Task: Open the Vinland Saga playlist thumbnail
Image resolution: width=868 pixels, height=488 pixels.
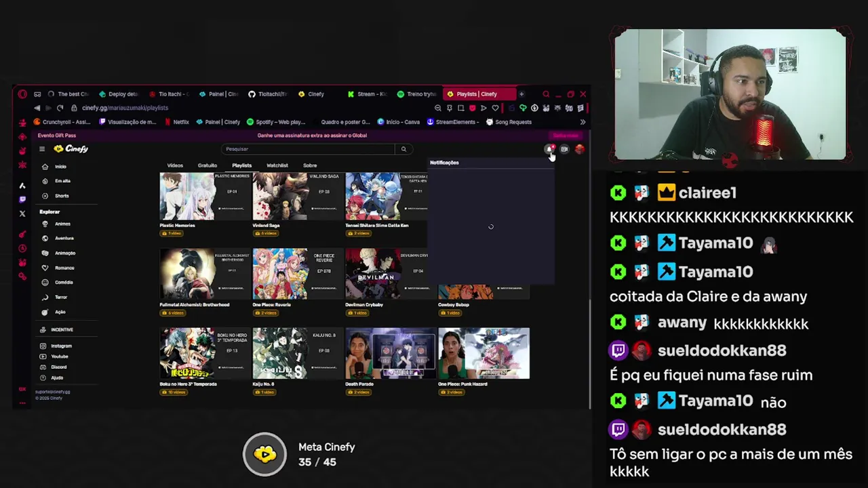Action: (298, 197)
